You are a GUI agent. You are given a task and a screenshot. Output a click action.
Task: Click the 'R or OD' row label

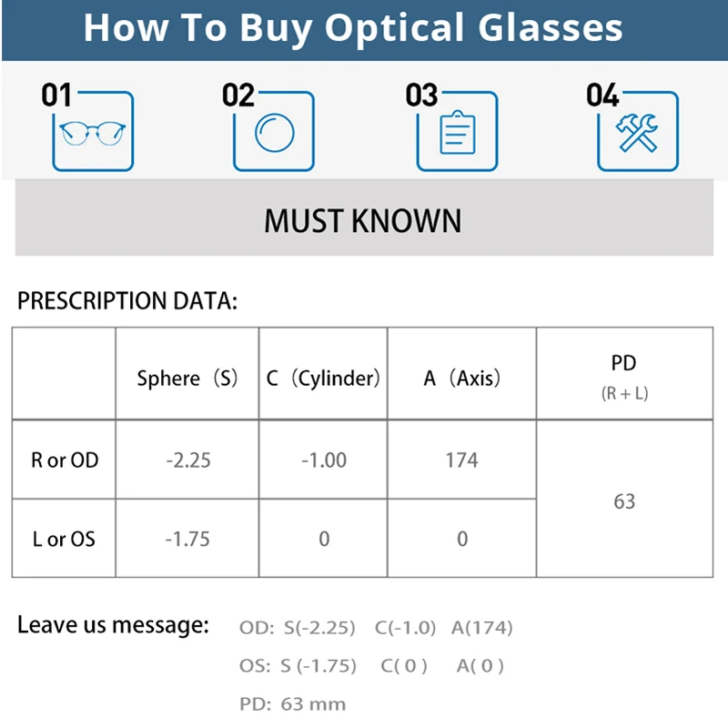click(64, 460)
